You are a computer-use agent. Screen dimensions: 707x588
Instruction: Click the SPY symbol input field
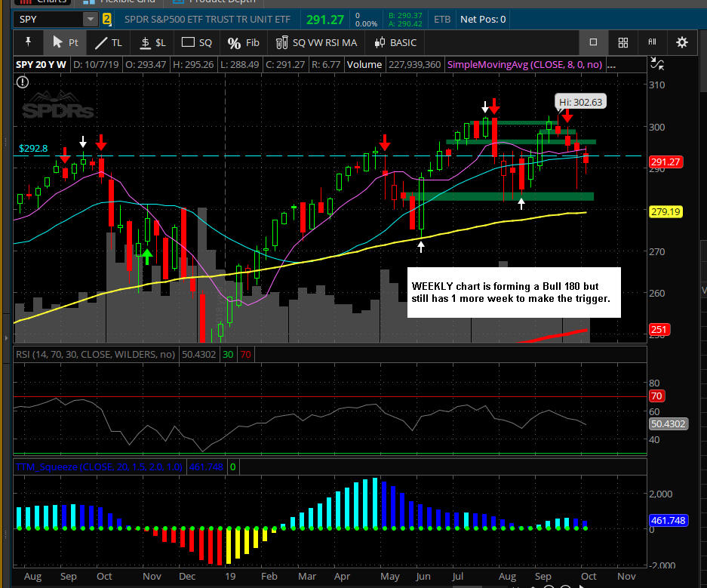click(45, 19)
